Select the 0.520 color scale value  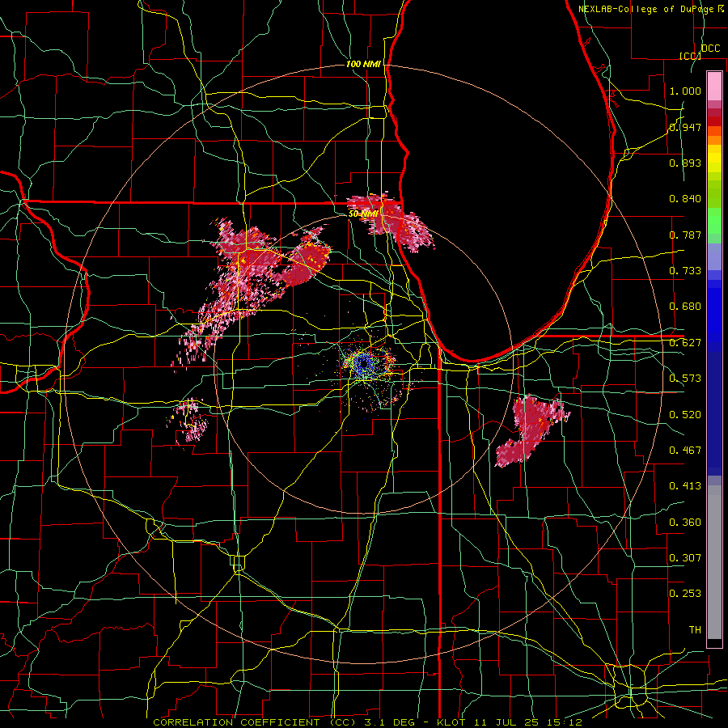(x=685, y=414)
